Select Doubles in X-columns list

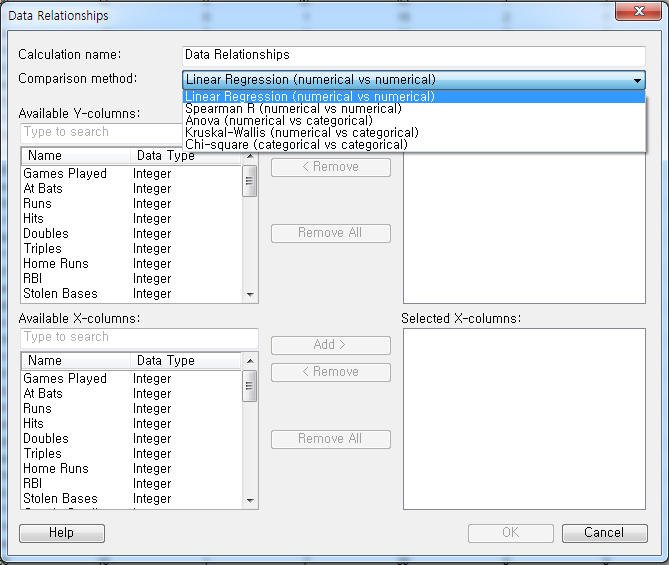131,438
